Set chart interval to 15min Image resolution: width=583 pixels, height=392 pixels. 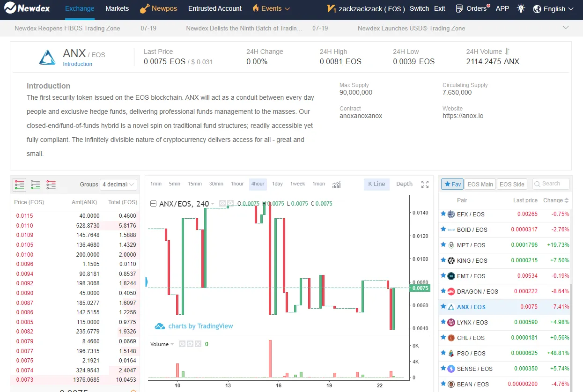point(195,184)
